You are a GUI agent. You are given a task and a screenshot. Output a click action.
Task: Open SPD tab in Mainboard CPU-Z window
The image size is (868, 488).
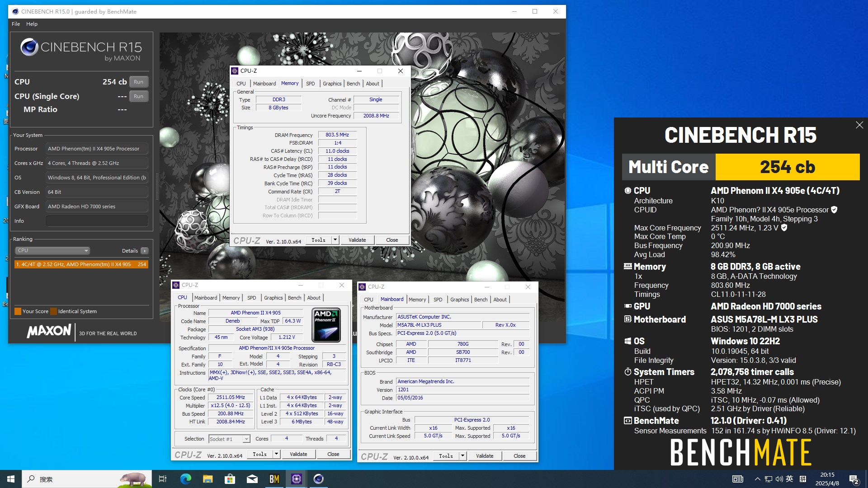[x=438, y=300]
